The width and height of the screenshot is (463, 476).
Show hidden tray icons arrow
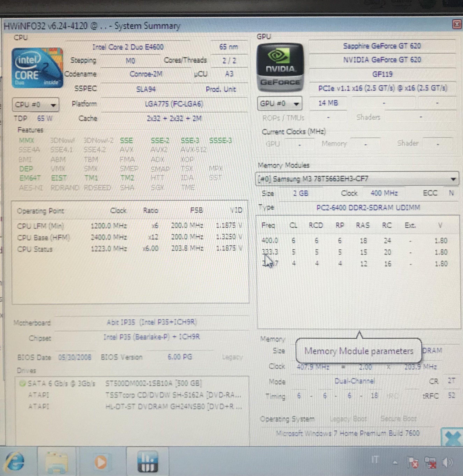point(395,462)
